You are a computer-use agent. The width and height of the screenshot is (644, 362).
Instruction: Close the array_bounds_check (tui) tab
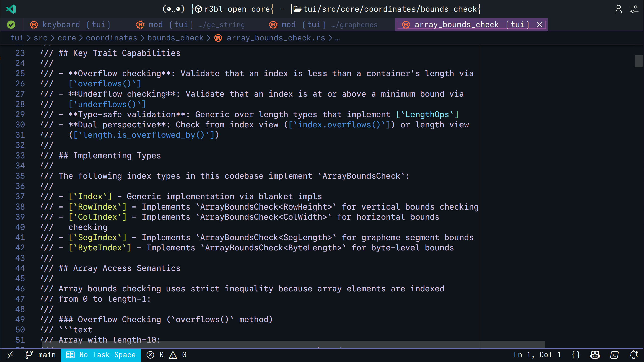(x=539, y=24)
